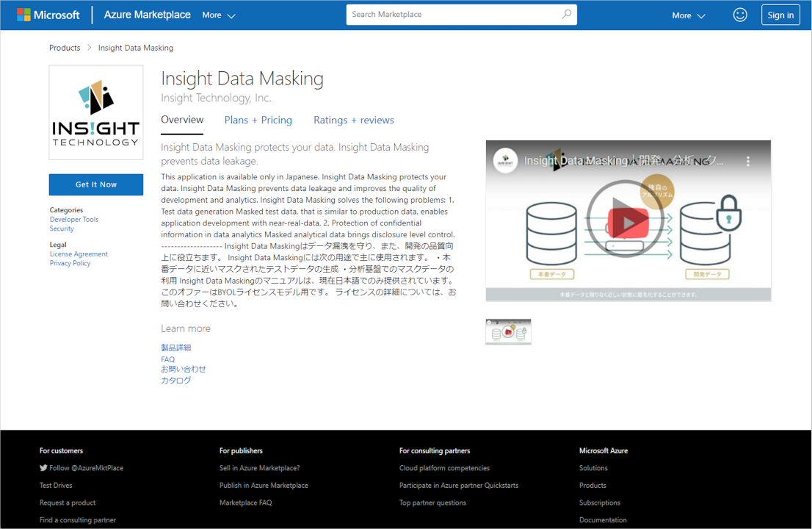This screenshot has width=812, height=529.
Task: Select the Overview tab
Action: pyautogui.click(x=182, y=120)
